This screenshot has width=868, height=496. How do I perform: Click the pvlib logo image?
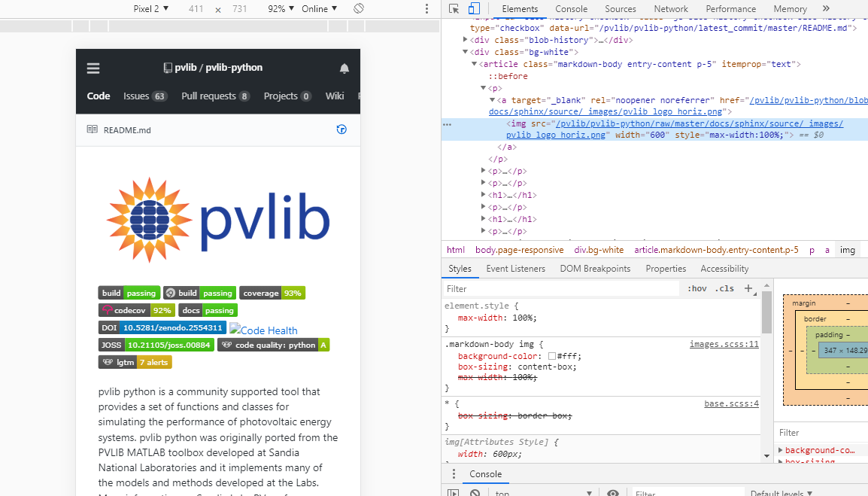pyautogui.click(x=218, y=220)
